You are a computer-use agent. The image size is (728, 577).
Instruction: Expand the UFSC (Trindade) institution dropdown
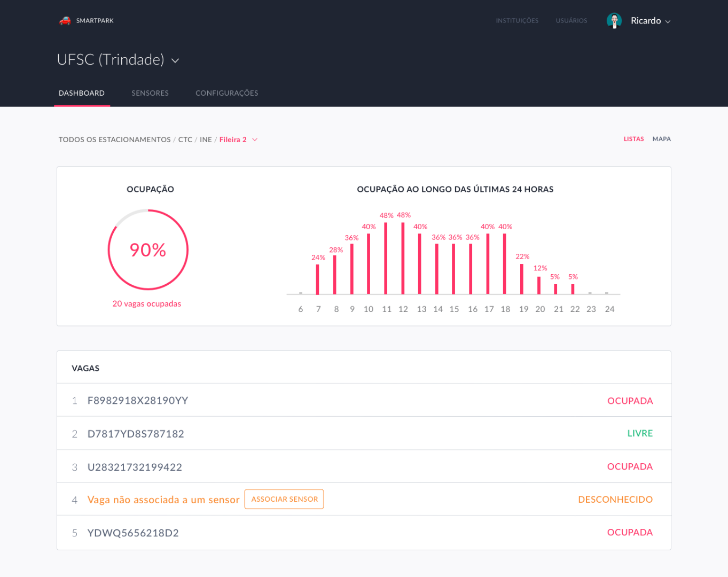[x=175, y=61]
